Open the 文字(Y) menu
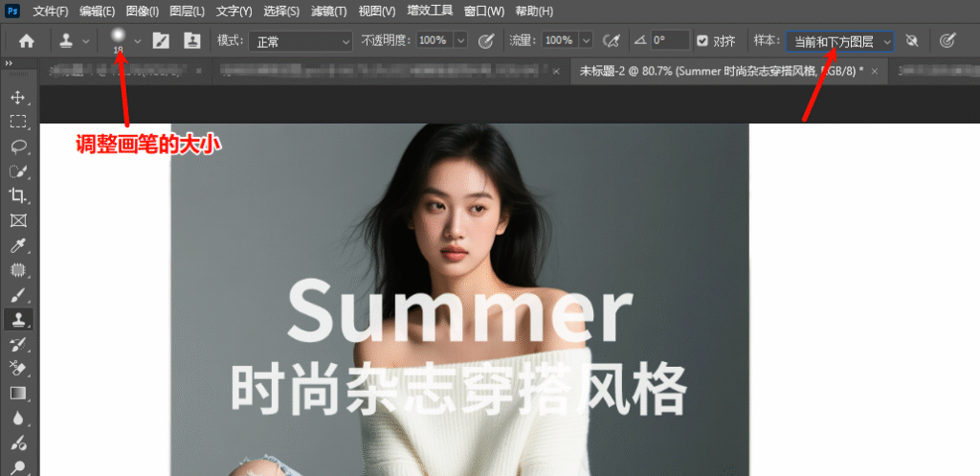 [x=234, y=11]
